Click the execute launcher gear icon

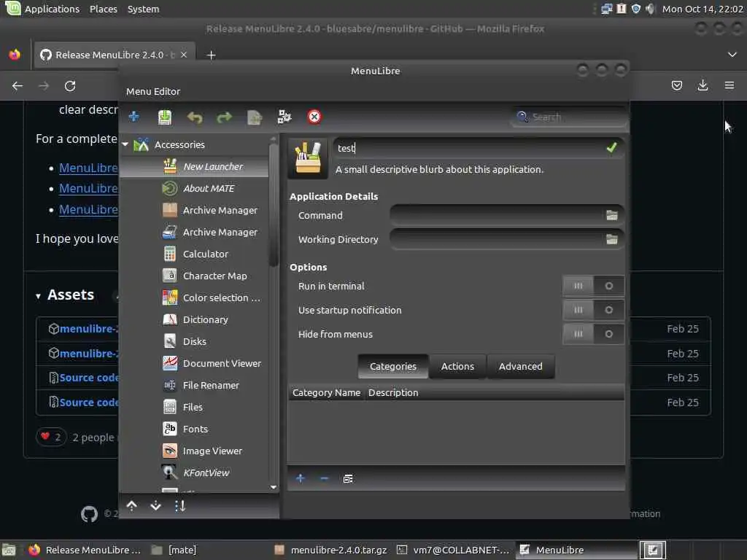click(x=285, y=117)
